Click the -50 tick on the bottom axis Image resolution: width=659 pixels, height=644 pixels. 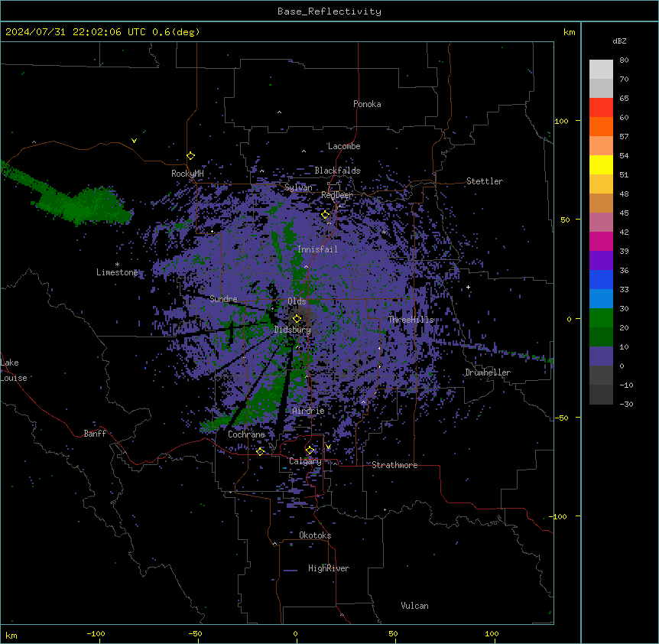[195, 634]
